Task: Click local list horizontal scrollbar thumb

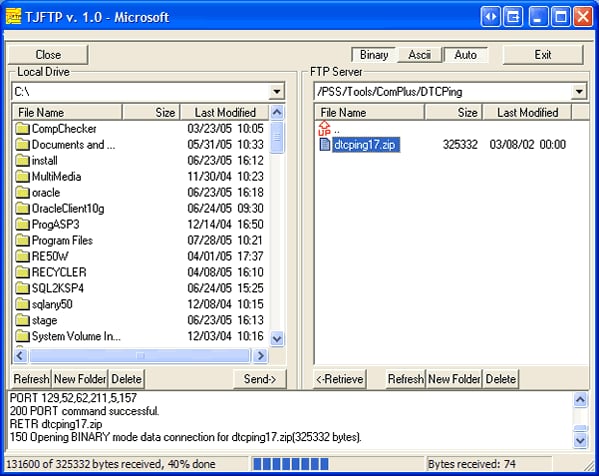Action: (140, 356)
